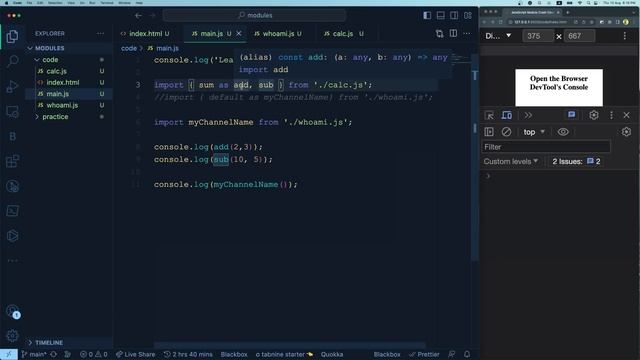
Task: Switch to whoami.js tab
Action: [x=278, y=33]
